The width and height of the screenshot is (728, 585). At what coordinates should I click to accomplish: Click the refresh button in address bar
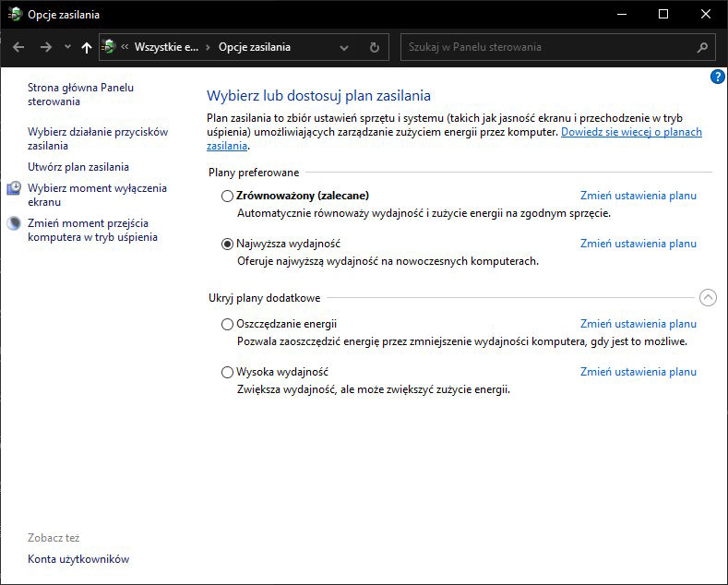pos(374,47)
